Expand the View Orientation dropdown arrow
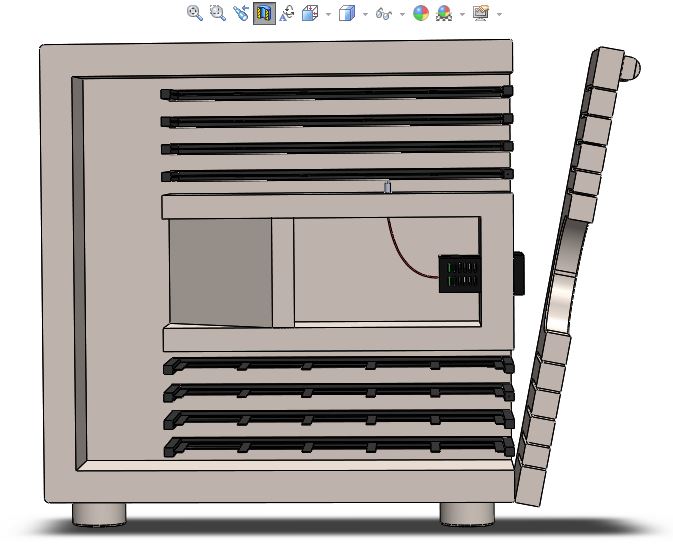The height and width of the screenshot is (547, 673). click(x=328, y=14)
